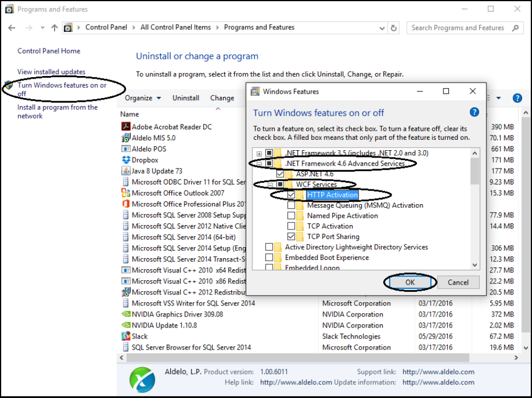Click Turn Windows features on or off
Viewport: 532px width, 398px height.
click(x=62, y=89)
